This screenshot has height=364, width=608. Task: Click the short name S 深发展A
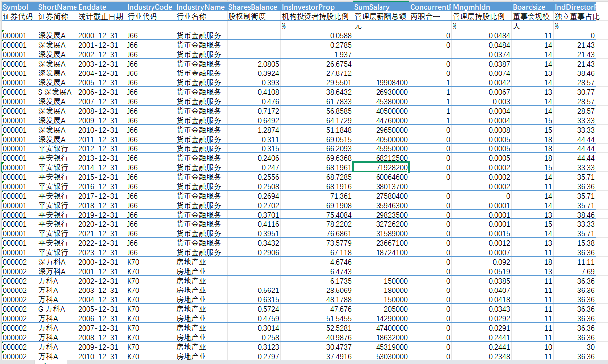[57, 92]
